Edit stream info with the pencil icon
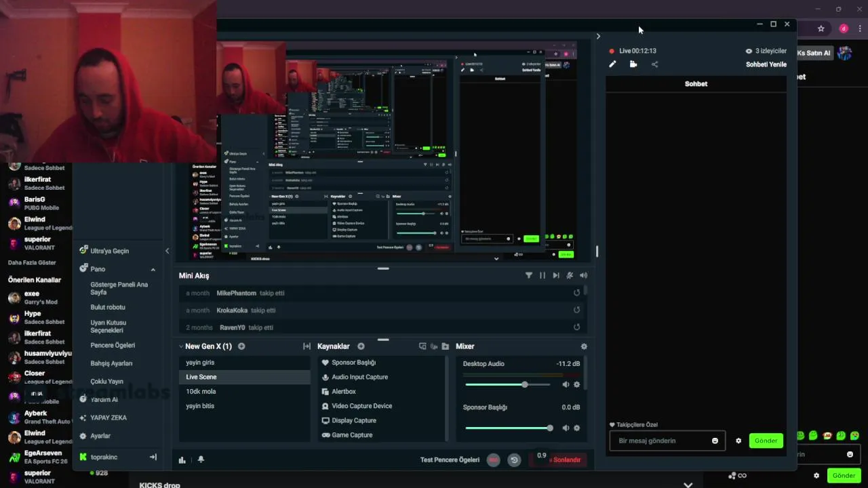The width and height of the screenshot is (868, 488). (x=612, y=64)
